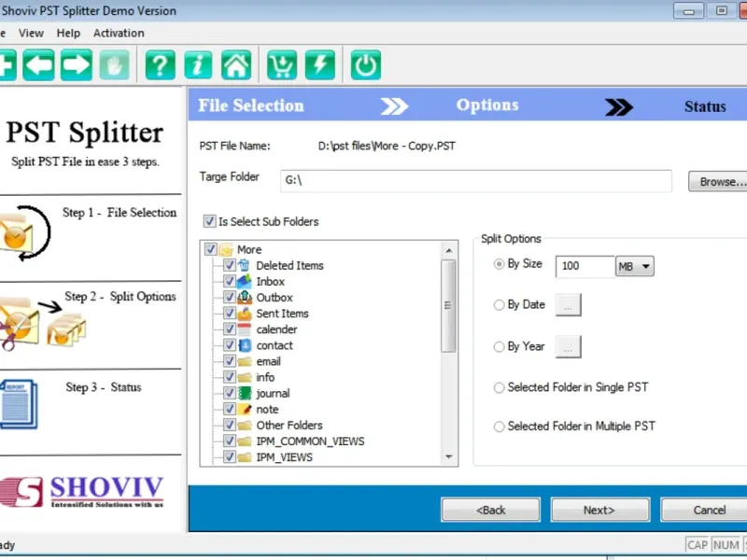The width and height of the screenshot is (747, 560).
Task: Click the Shoviv logo
Action: click(x=81, y=492)
